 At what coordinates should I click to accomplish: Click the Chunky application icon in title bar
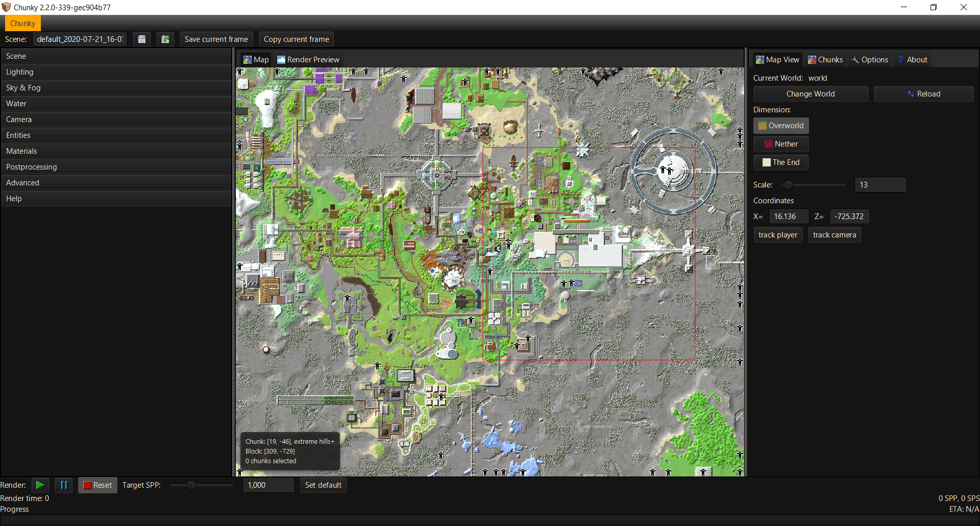click(x=6, y=7)
